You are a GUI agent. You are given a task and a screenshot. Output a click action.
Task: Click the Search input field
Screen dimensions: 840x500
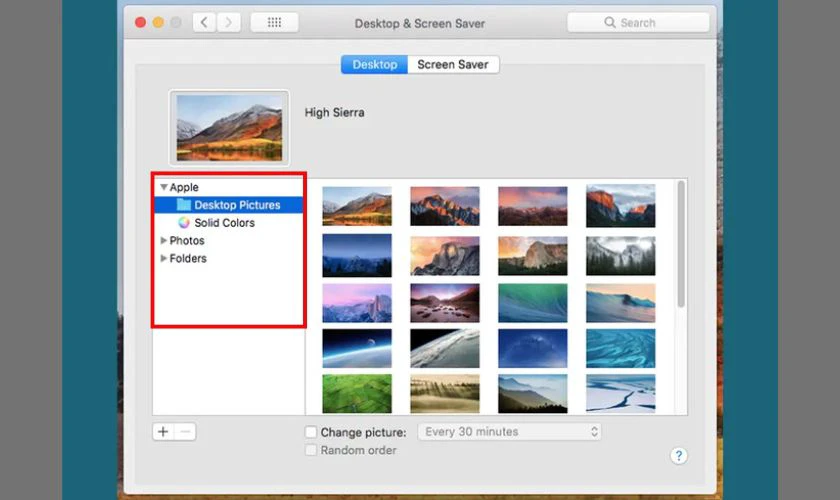[x=638, y=23]
